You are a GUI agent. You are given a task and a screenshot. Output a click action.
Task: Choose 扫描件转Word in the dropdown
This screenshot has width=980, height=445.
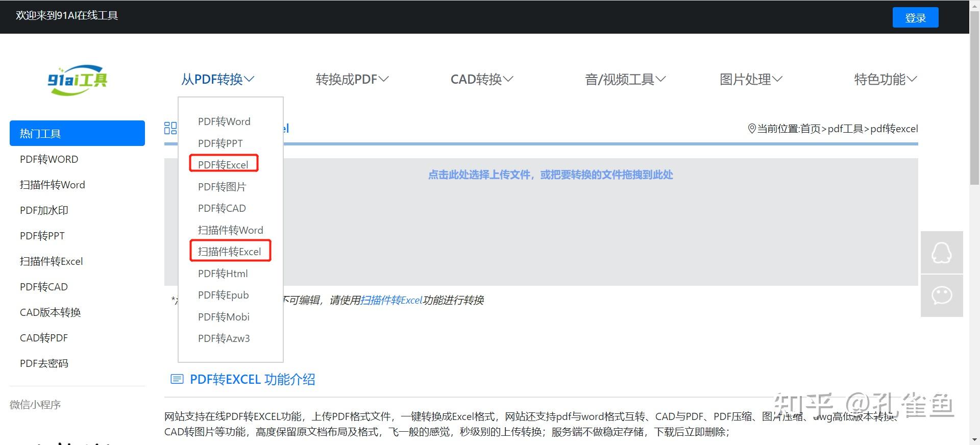231,230
